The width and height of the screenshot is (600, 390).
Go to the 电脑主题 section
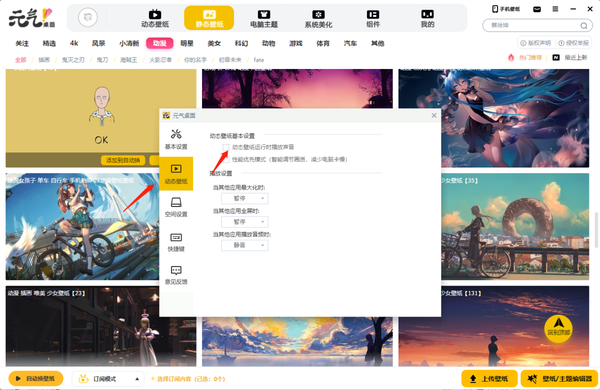(x=264, y=18)
